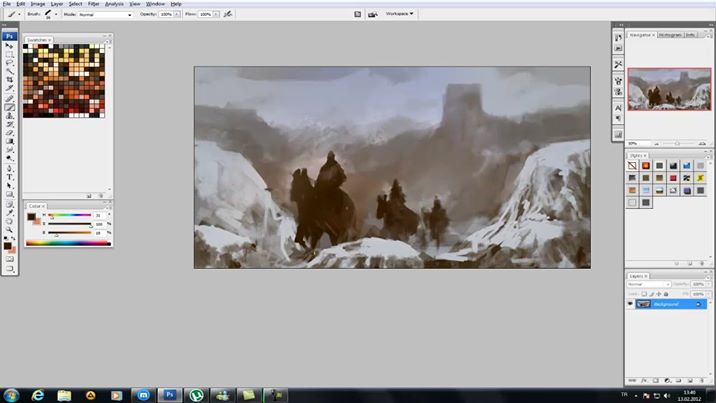Switch to the Histogram tab

click(670, 35)
